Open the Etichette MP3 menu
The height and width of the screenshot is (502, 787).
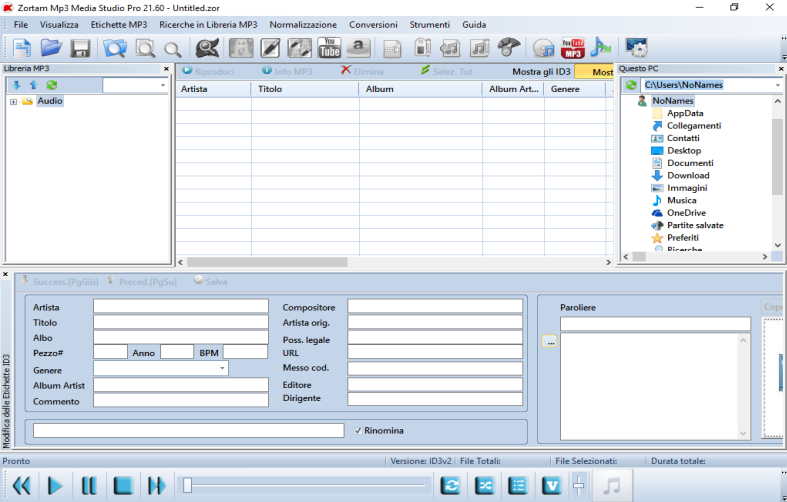pyautogui.click(x=119, y=25)
